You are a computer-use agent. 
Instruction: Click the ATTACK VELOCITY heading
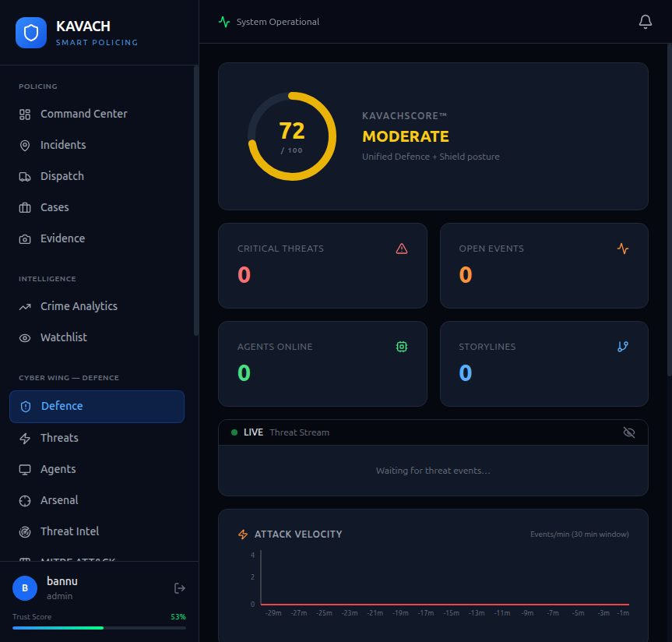click(298, 534)
